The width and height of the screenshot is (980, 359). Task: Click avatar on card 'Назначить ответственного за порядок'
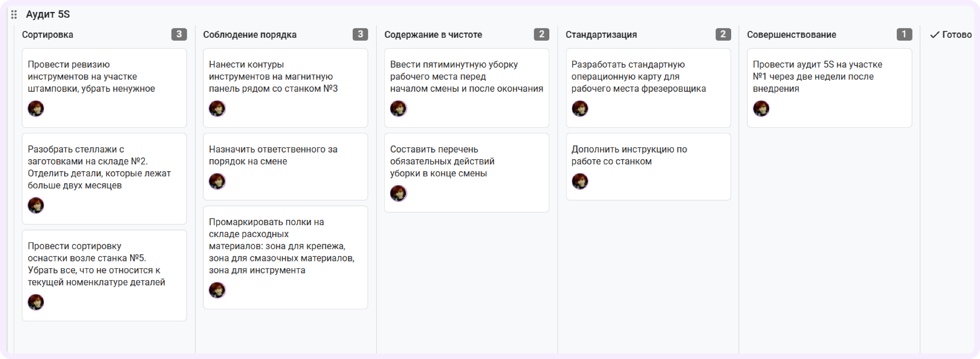click(x=217, y=181)
